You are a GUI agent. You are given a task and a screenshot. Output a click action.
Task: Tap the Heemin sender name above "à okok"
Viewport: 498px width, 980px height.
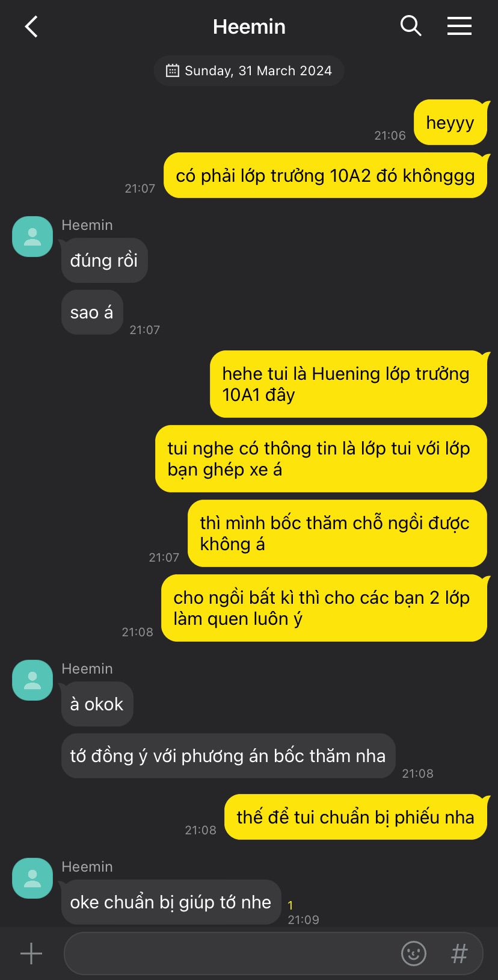(x=87, y=669)
